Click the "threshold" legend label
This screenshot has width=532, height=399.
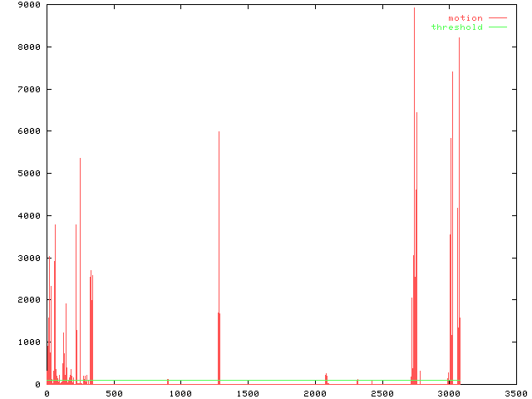point(456,27)
